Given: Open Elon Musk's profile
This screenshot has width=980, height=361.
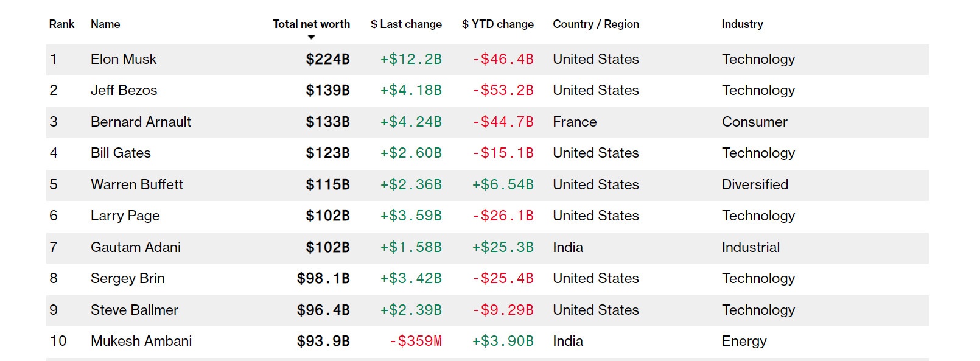Looking at the screenshot, I should point(124,60).
